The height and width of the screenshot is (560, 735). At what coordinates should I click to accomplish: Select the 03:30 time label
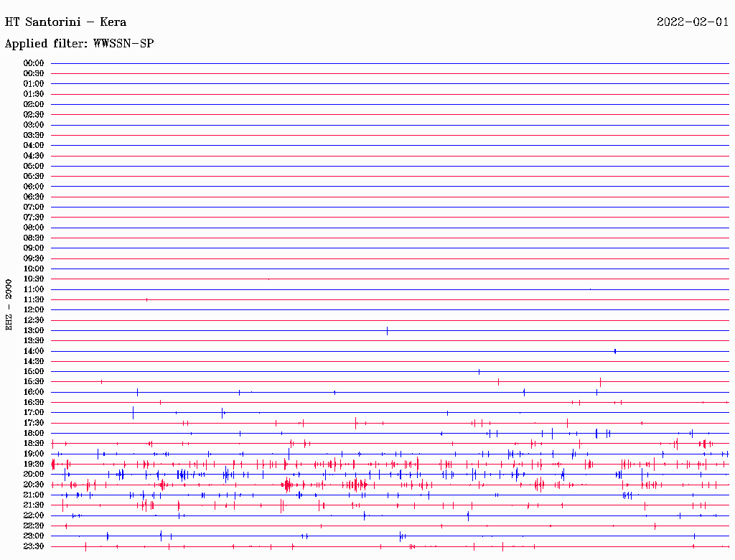(34, 135)
